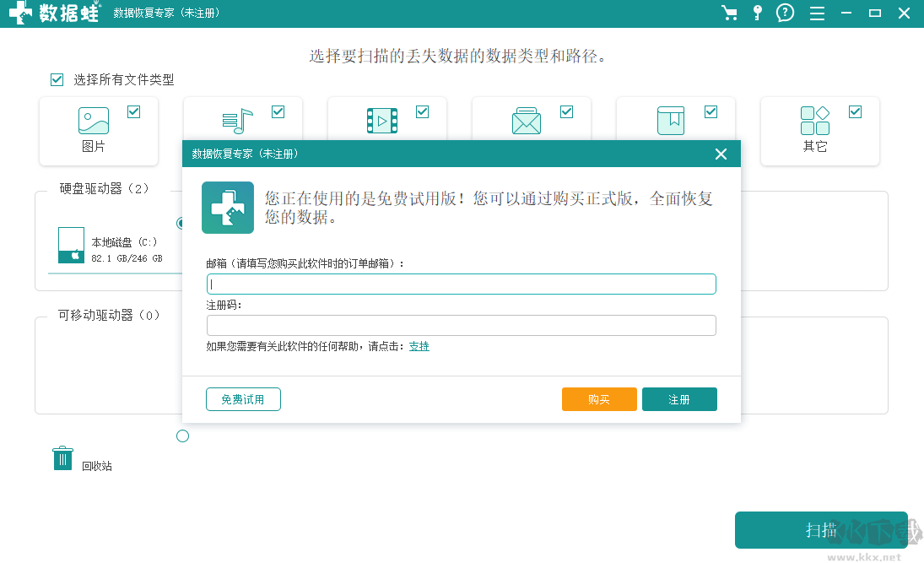Image resolution: width=924 pixels, height=563 pixels.
Task: Open the question mark help icon
Action: pyautogui.click(x=785, y=14)
